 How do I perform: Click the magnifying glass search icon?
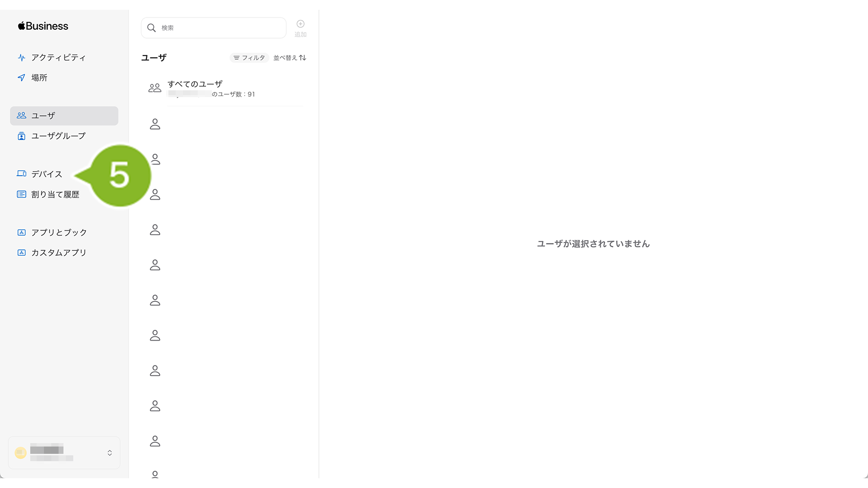click(x=152, y=28)
